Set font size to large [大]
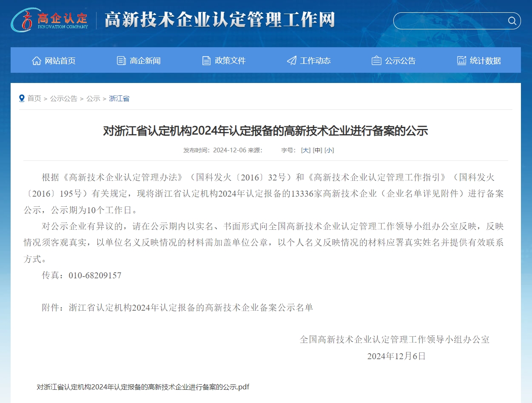 coord(305,150)
